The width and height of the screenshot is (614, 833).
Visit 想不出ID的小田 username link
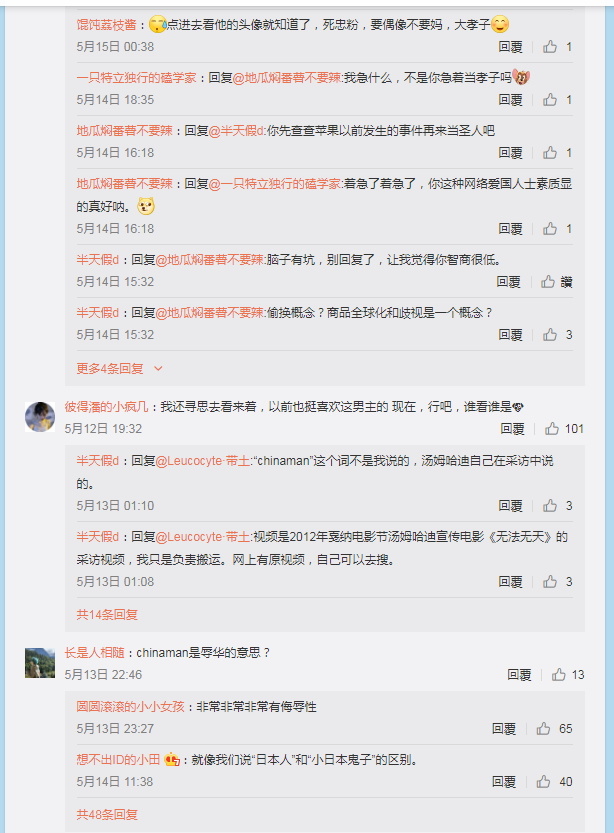(x=118, y=760)
